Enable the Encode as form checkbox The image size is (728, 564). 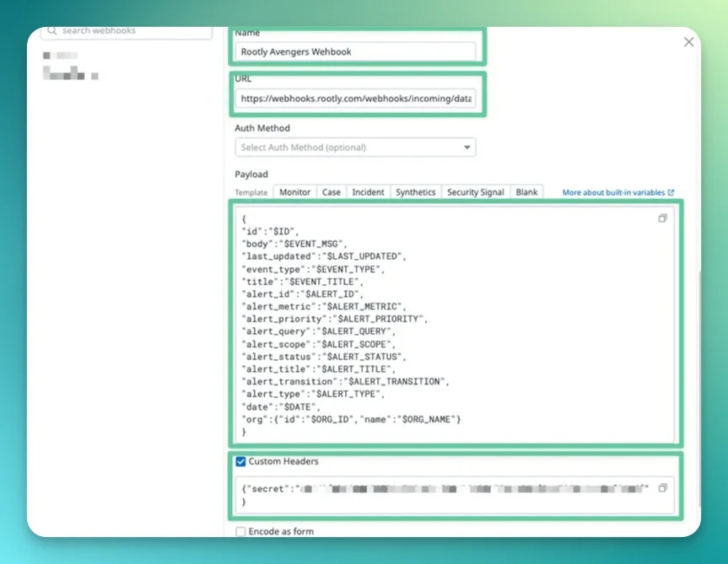[x=240, y=531]
